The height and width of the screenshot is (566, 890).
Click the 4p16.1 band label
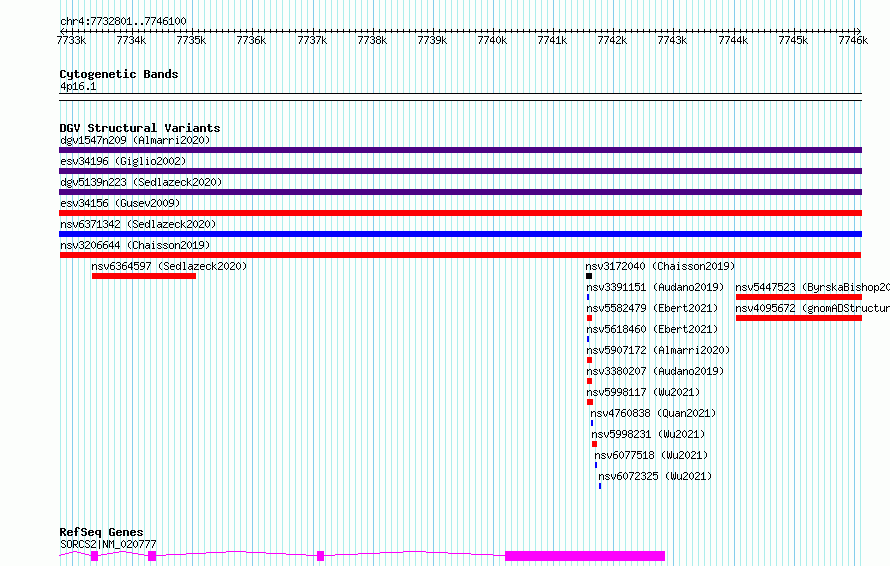(x=78, y=87)
